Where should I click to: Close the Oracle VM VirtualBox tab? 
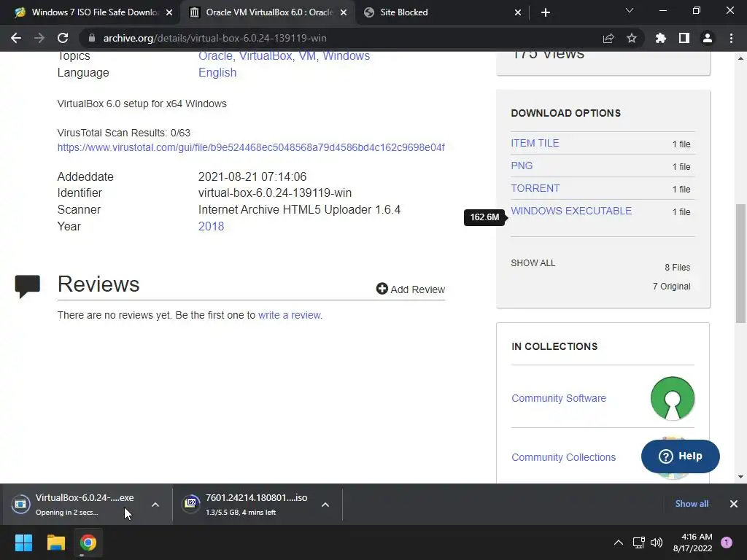point(344,12)
